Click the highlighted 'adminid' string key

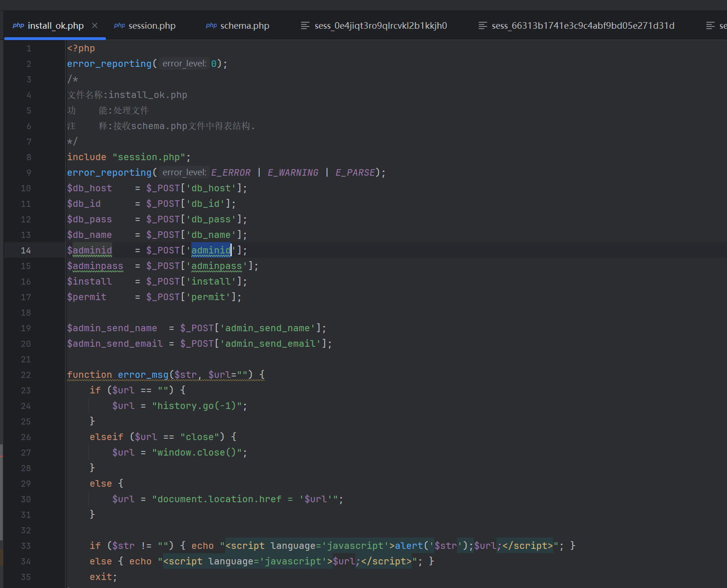(212, 250)
